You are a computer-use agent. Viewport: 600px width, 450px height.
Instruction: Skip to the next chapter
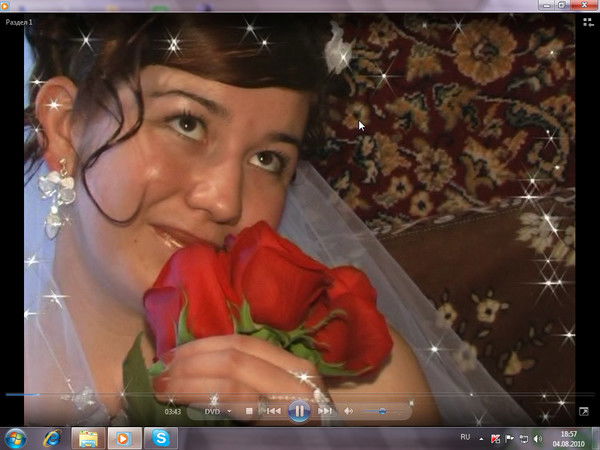point(325,411)
